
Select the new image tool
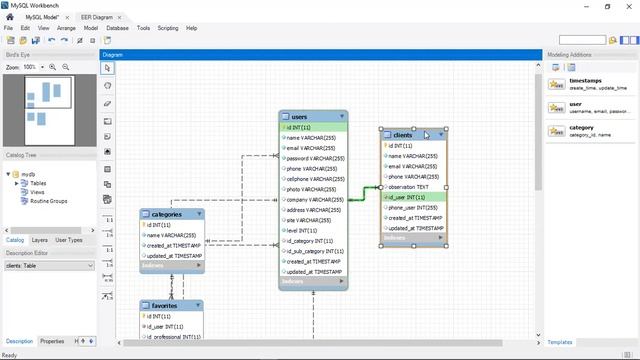point(107,151)
